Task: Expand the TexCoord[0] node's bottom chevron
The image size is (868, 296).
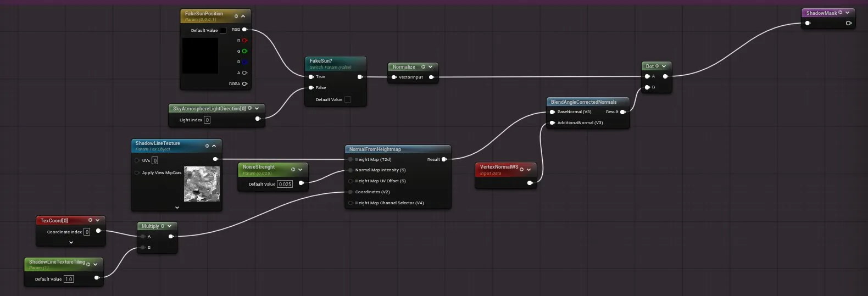Action: pyautogui.click(x=71, y=242)
